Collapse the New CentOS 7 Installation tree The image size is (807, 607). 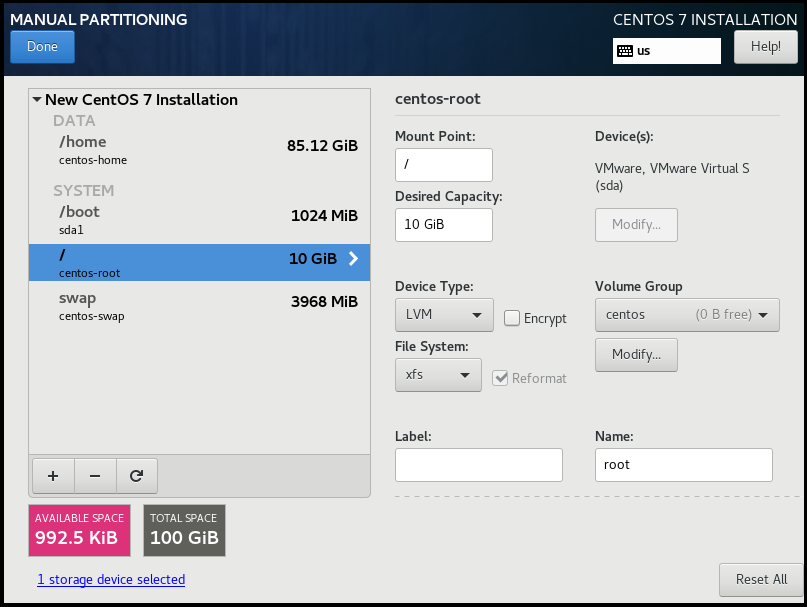[x=37, y=99]
